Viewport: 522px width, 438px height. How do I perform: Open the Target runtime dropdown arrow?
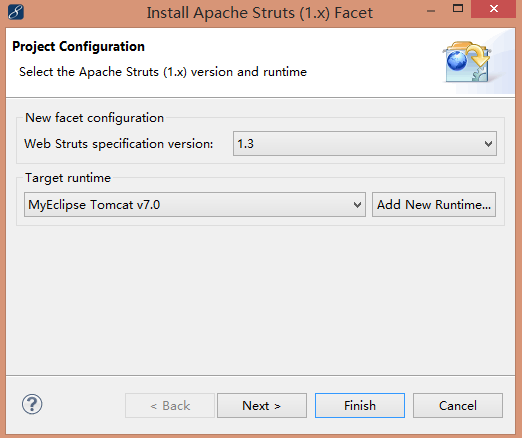357,205
